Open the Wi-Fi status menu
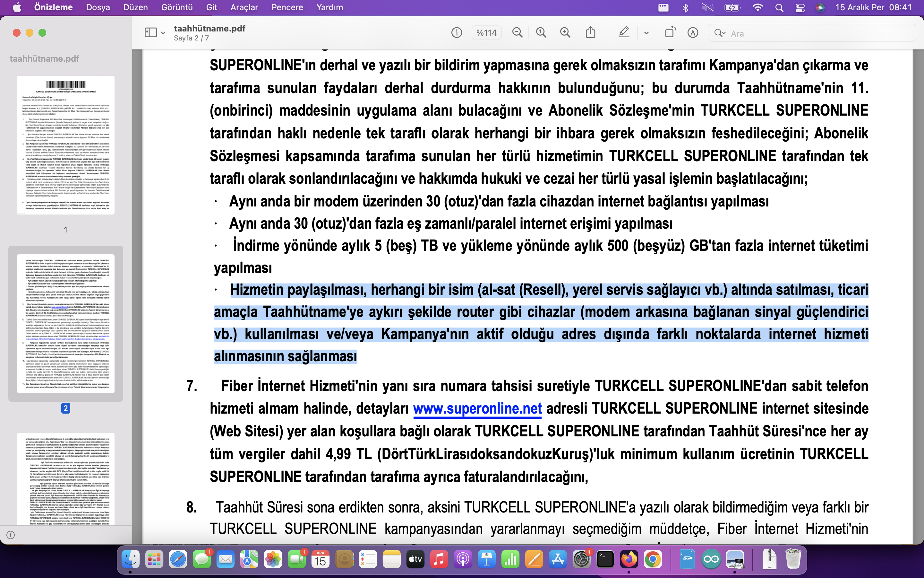Image resolution: width=924 pixels, height=578 pixels. pos(757,8)
